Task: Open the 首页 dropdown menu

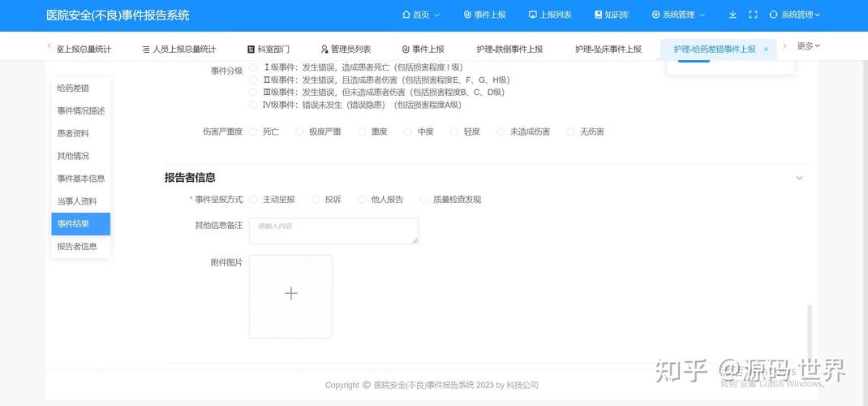Action: pyautogui.click(x=421, y=15)
